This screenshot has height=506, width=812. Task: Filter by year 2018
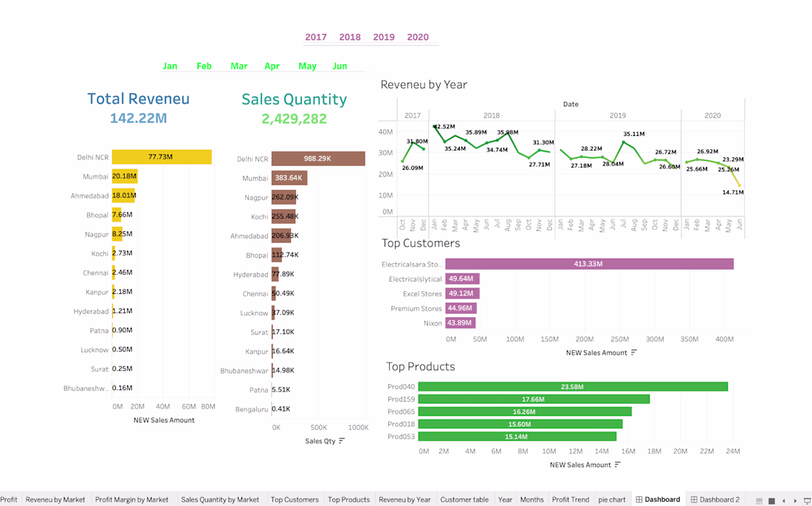pyautogui.click(x=350, y=37)
